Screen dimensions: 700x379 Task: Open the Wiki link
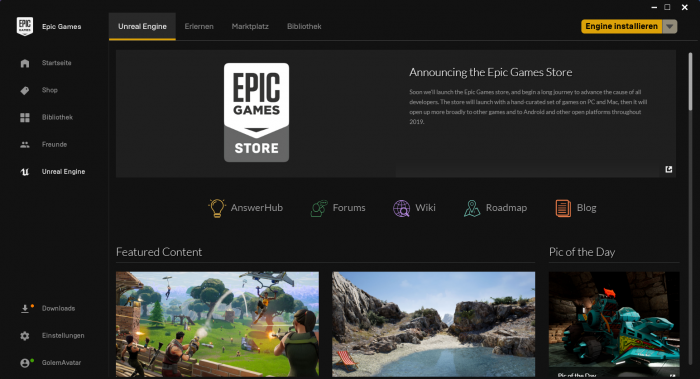pos(425,208)
